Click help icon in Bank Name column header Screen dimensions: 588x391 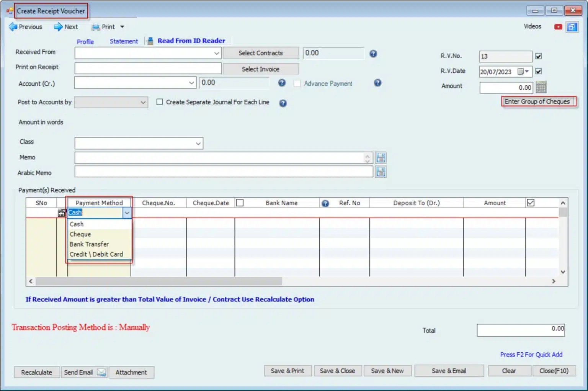coord(325,203)
